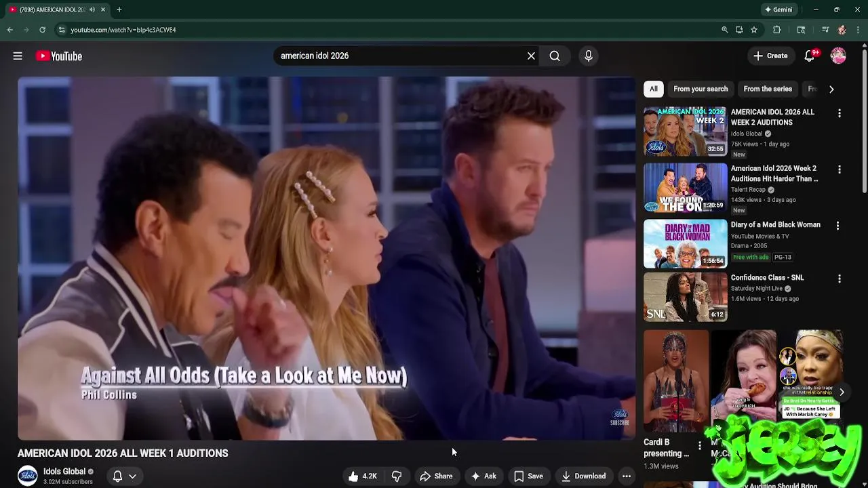
Task: Click the video player to pause
Action: [327, 258]
